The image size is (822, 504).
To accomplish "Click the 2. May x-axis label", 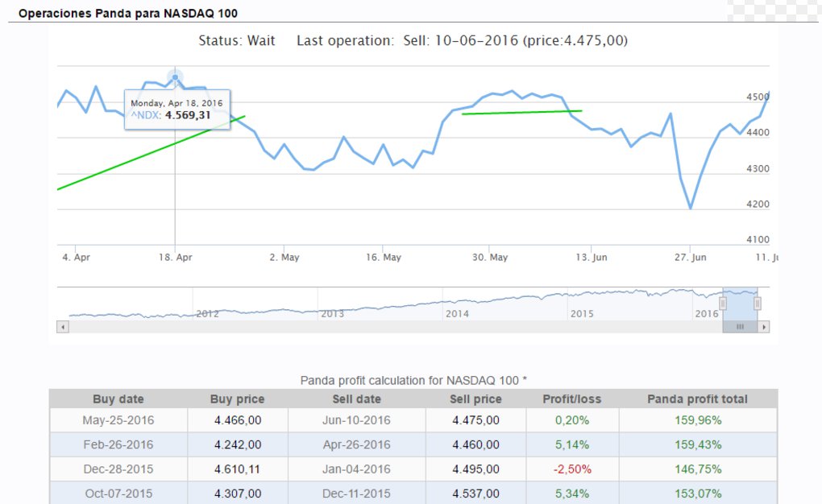I will 284,258.
